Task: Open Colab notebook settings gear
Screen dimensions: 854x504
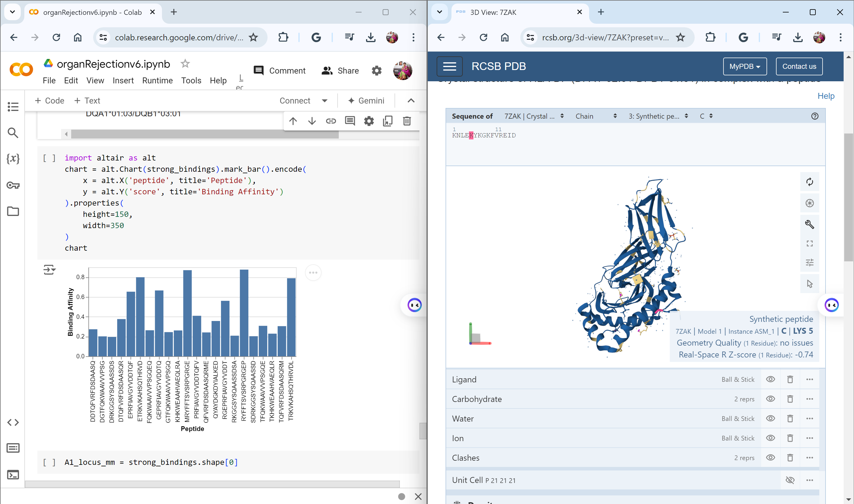Action: tap(377, 71)
